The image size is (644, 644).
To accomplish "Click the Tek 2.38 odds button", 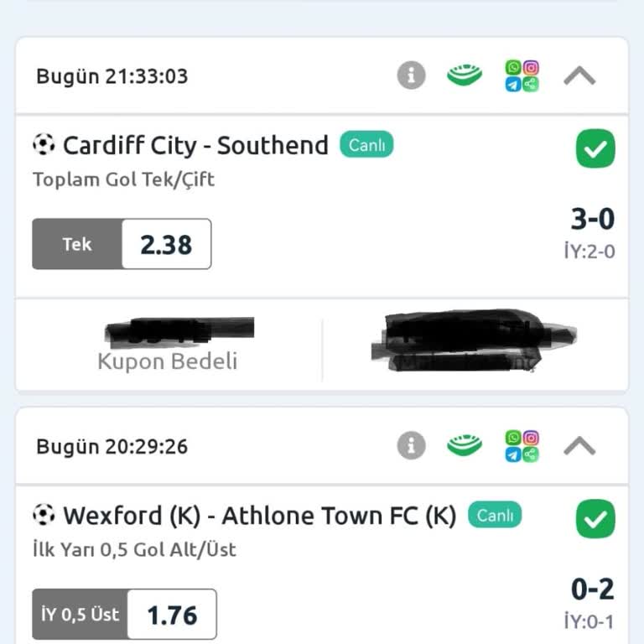I will tap(122, 244).
